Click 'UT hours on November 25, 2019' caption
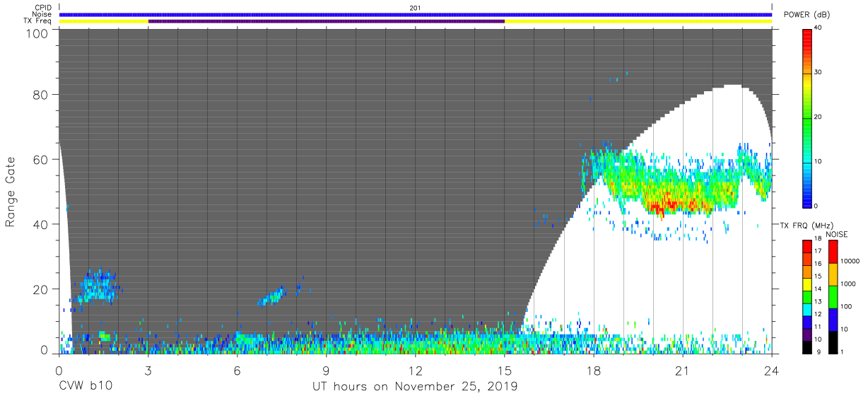The width and height of the screenshot is (868, 401). (415, 386)
